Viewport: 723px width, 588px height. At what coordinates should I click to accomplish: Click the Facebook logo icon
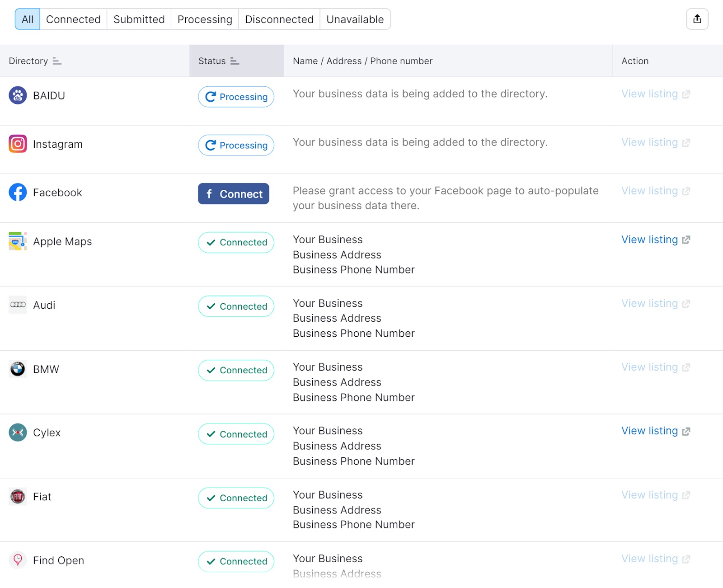point(18,192)
